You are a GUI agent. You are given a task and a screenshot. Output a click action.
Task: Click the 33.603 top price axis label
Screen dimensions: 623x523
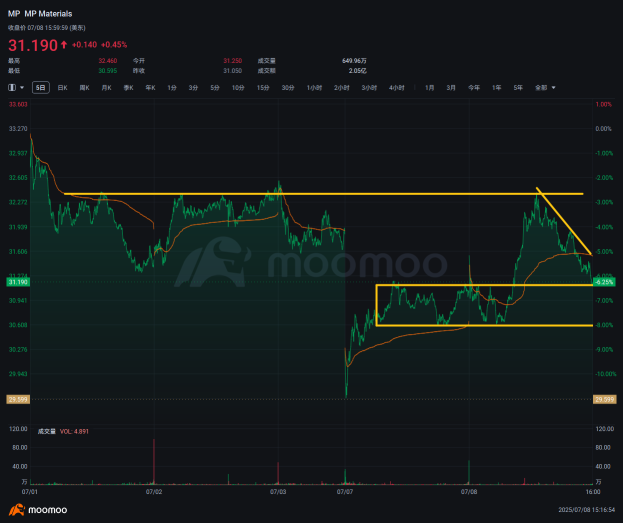click(x=18, y=104)
